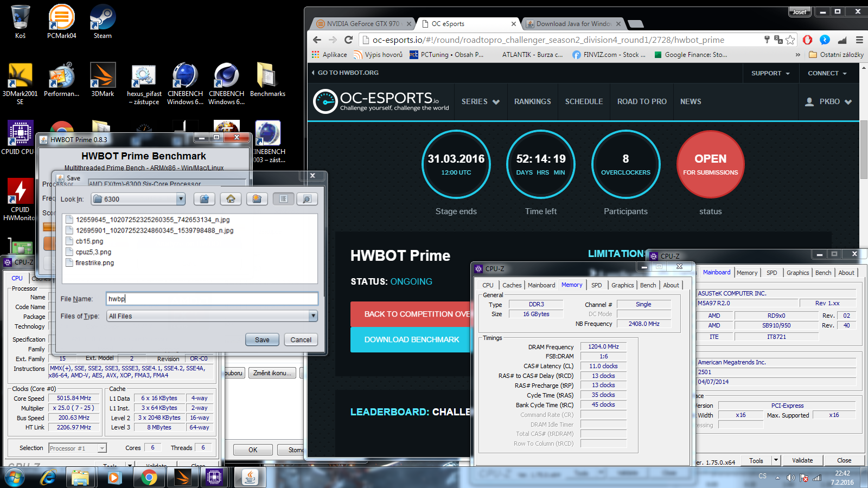This screenshot has height=488, width=868.
Task: Open Chrome from the taskbar
Action: 149,478
